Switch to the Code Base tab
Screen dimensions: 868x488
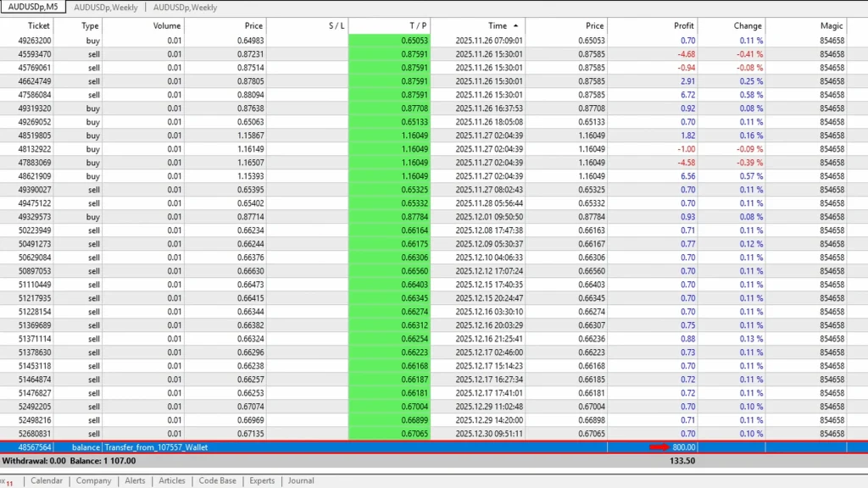tap(217, 480)
